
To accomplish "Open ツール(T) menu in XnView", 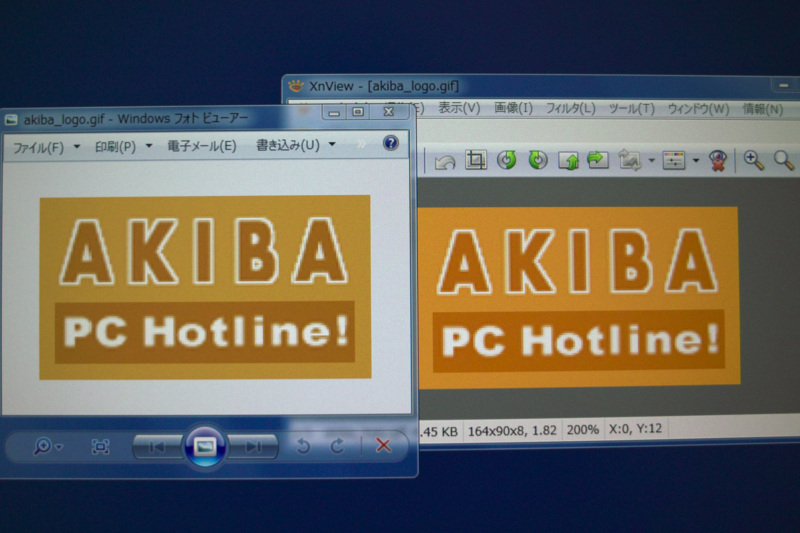I will click(x=632, y=109).
